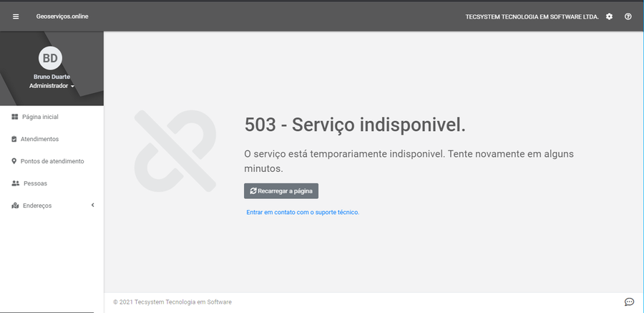Open the Pontos de atendimento menu label
Viewport: 644px width, 313px height.
(52, 161)
